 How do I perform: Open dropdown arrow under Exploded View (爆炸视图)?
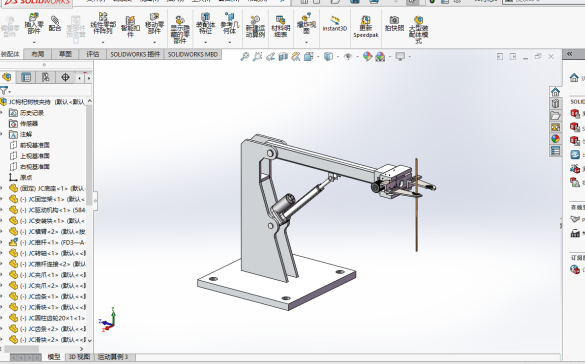[x=306, y=42]
